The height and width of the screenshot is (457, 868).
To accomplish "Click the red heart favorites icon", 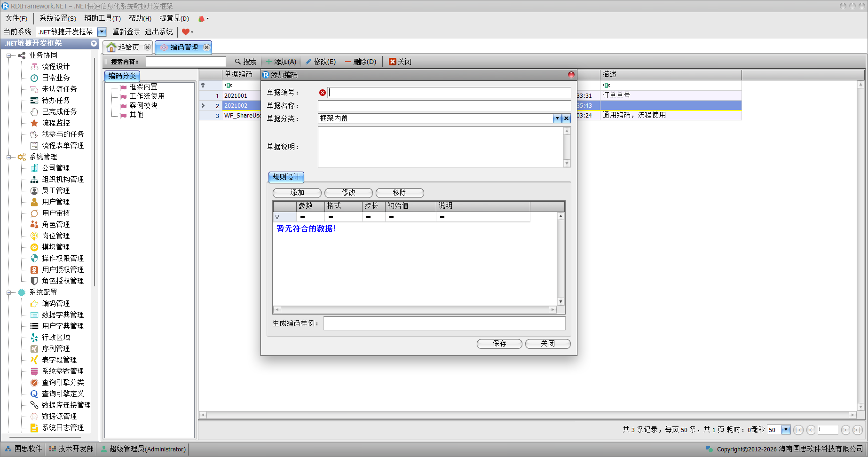I will click(186, 32).
